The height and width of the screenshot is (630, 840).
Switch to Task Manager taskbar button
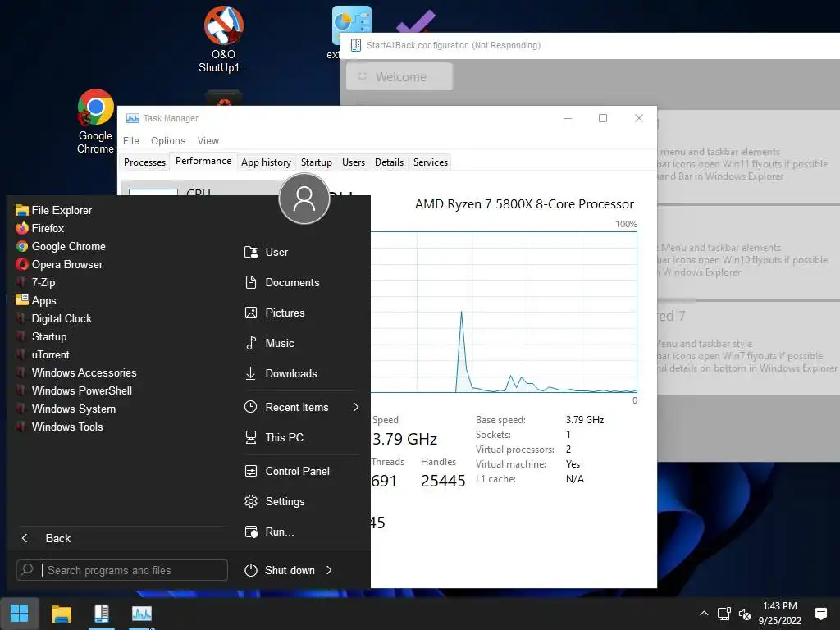pyautogui.click(x=141, y=614)
